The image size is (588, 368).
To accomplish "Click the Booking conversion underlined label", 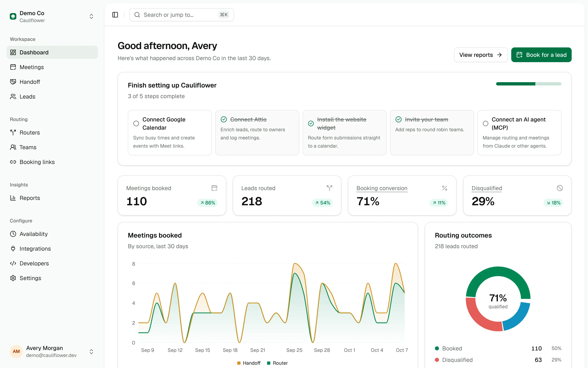I will 382,188.
